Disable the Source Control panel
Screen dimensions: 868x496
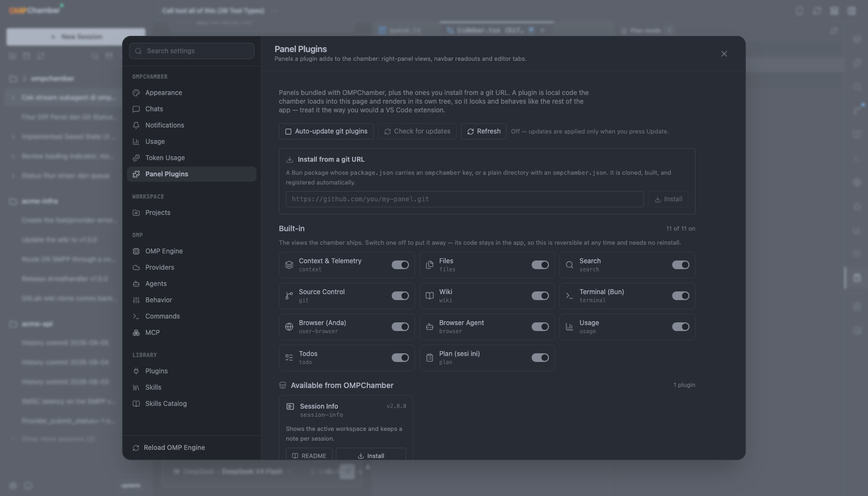(400, 296)
